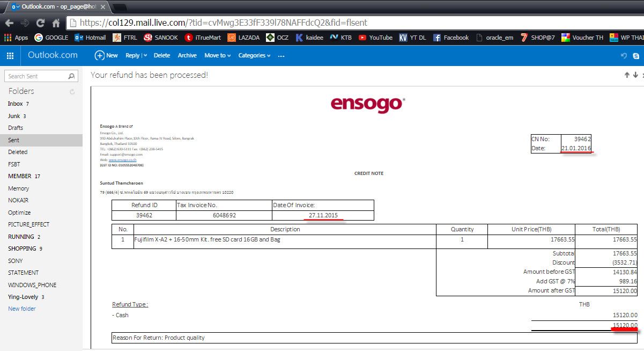Open the WP THAI bookmark
Image resolution: width=644 pixels, height=351 pixels.
626,38
